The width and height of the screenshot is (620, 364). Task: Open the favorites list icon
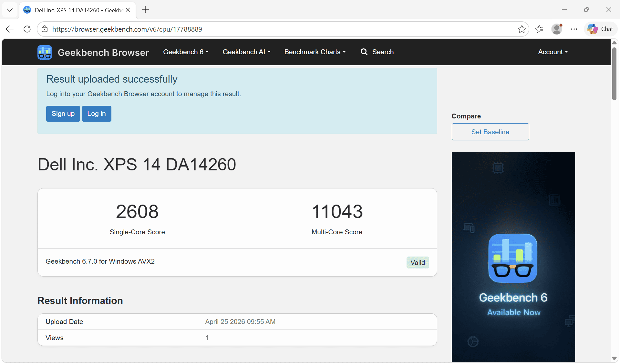(539, 29)
